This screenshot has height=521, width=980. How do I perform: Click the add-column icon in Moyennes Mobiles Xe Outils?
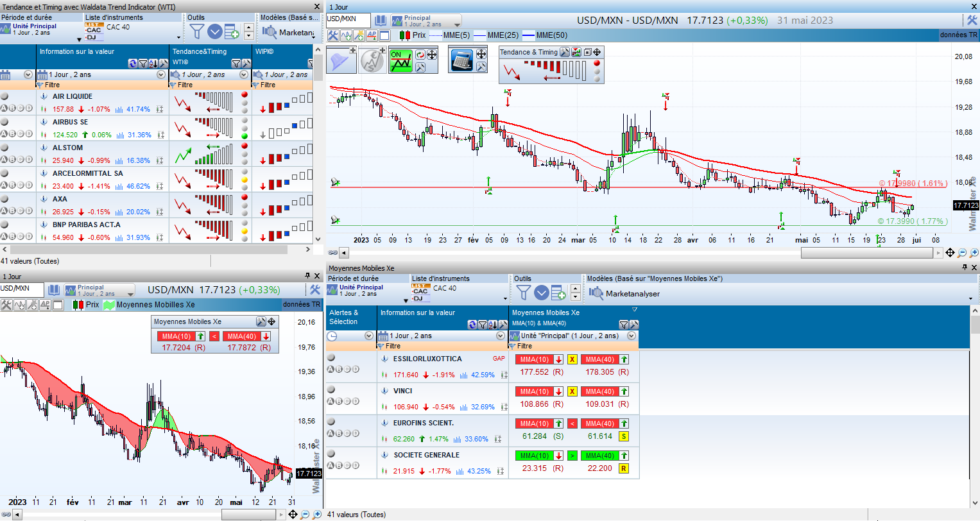[x=558, y=293]
